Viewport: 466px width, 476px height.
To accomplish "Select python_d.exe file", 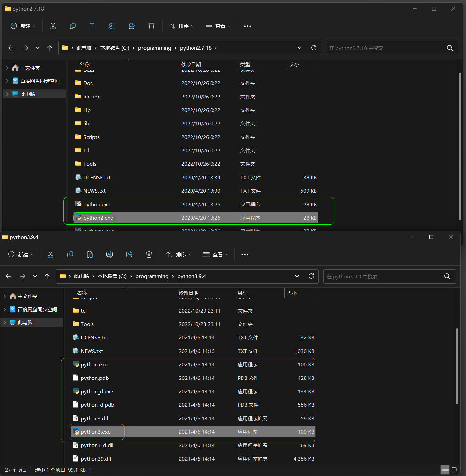I will pyautogui.click(x=193, y=391).
